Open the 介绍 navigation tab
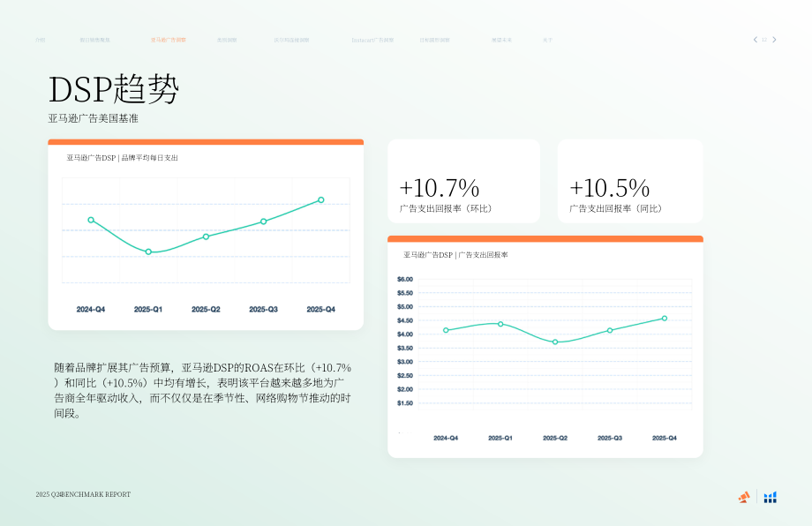The image size is (812, 526). pyautogui.click(x=41, y=40)
